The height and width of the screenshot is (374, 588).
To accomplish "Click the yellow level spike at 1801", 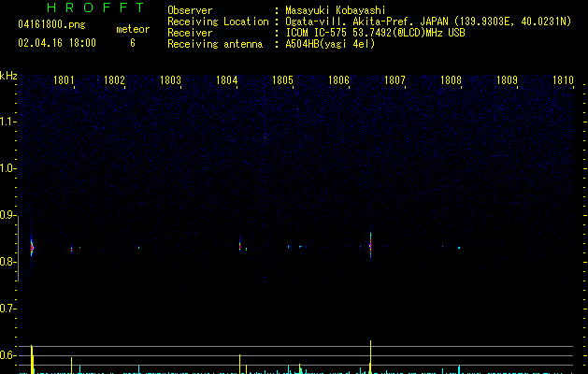I will [71, 365].
